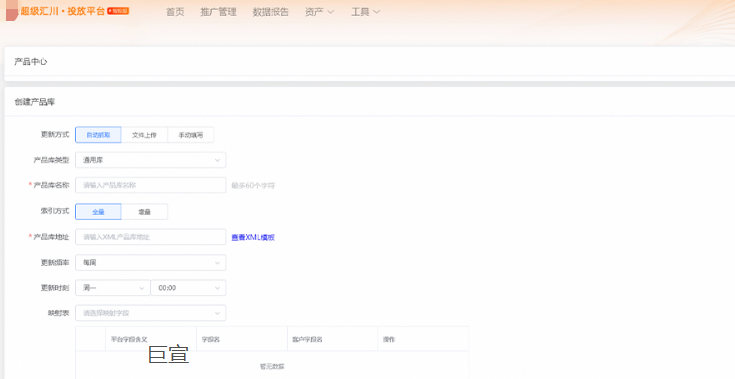
Task: Click the 超级汇川 投放平台 logo
Action: tap(68, 11)
